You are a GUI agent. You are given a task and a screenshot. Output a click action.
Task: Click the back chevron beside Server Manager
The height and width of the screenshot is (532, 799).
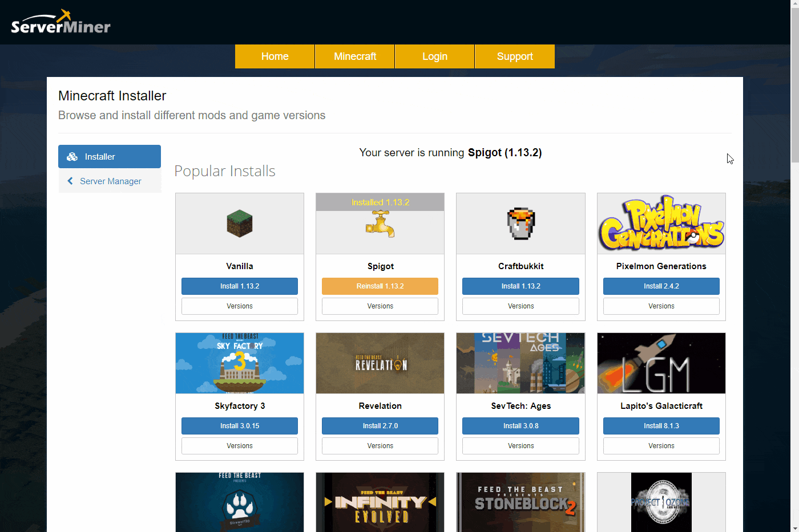[70, 181]
